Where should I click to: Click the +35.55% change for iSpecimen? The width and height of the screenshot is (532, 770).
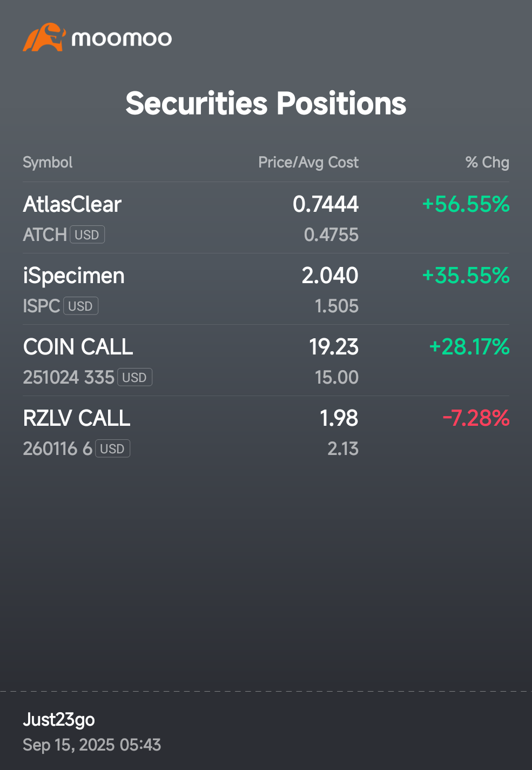pos(466,276)
